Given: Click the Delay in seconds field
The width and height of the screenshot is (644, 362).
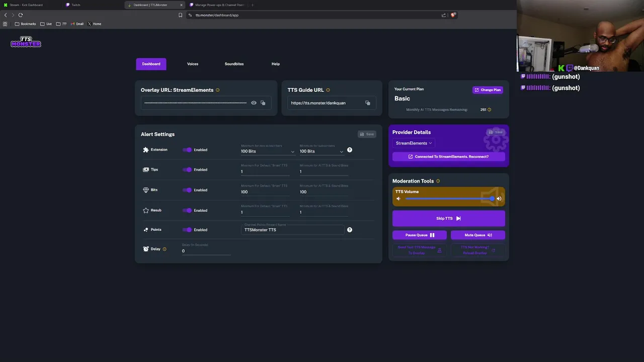Looking at the screenshot, I should pyautogui.click(x=206, y=251).
